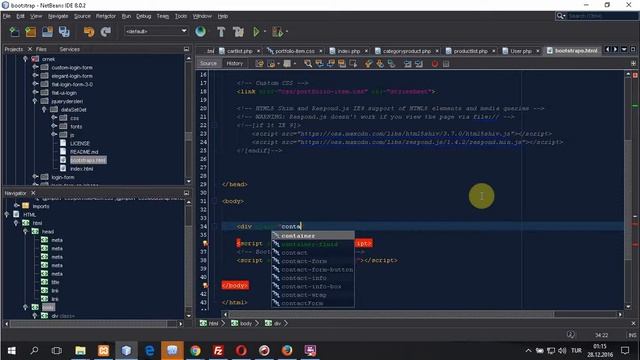Screen dimensions: 640x360
Task: Click the Chrome icon in taskbar
Action: click(x=196, y=351)
